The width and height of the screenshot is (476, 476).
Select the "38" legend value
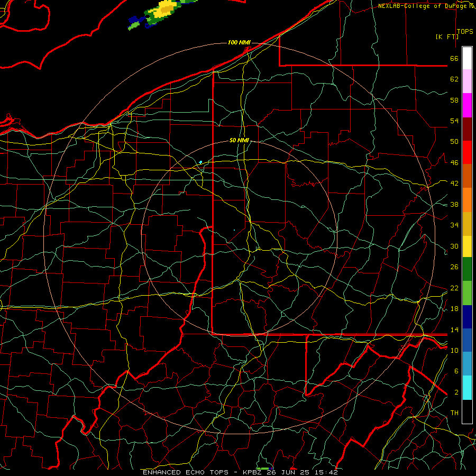pyautogui.click(x=454, y=204)
